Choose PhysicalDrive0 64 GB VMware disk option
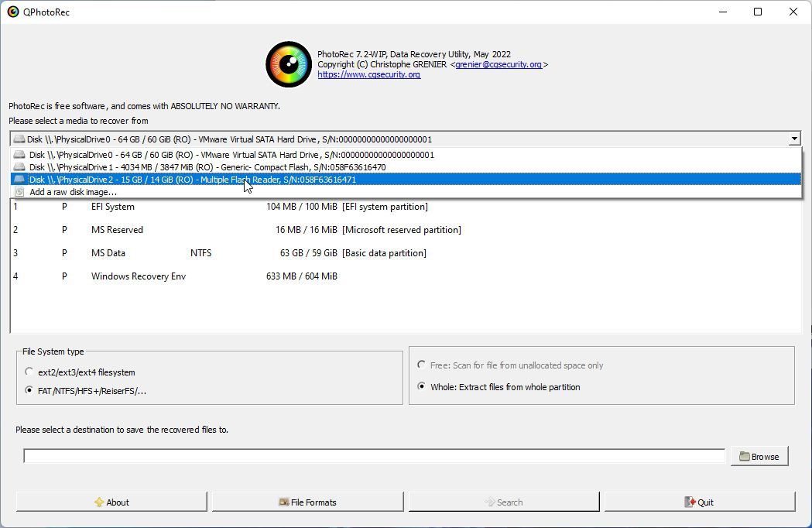This screenshot has width=812, height=528. click(406, 154)
